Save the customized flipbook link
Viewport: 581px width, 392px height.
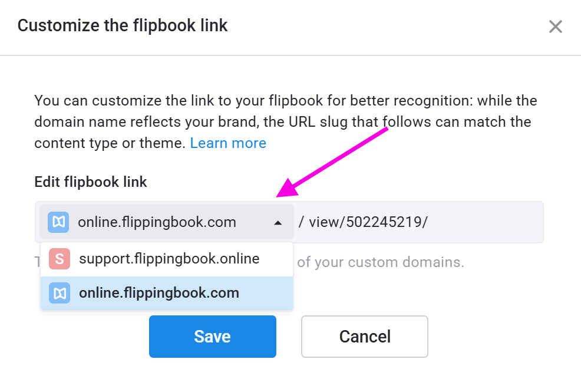point(213,337)
